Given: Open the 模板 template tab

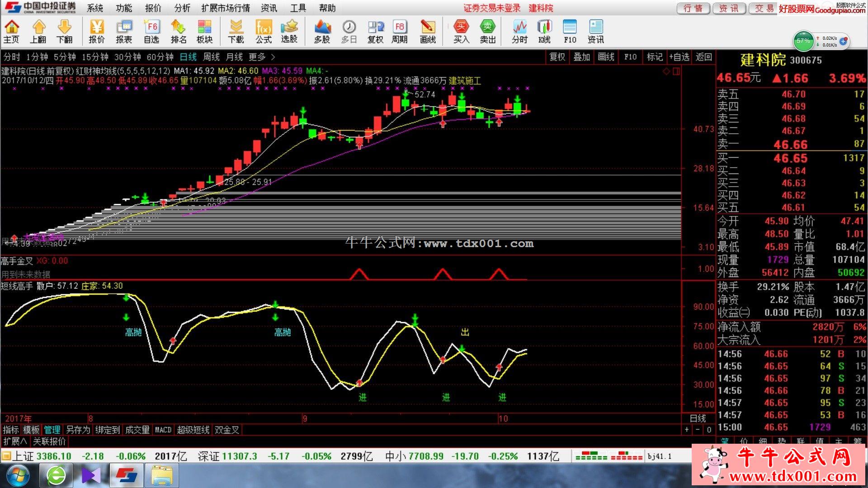Looking at the screenshot, I should (31, 430).
